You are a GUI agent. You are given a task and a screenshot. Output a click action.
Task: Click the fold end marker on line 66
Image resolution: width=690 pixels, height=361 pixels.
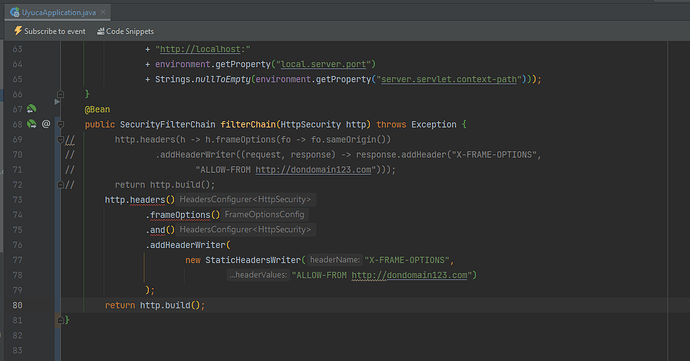(x=61, y=94)
